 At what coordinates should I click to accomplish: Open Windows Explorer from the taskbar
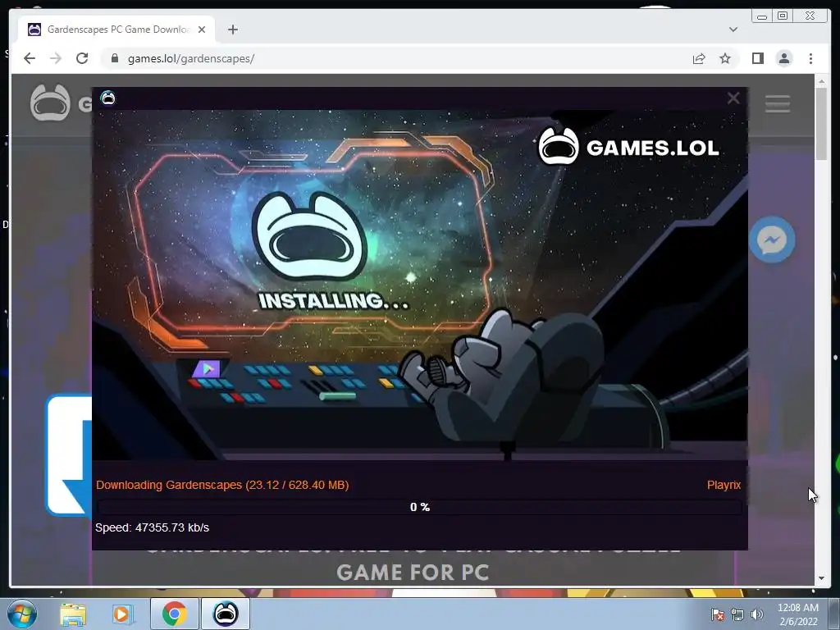pyautogui.click(x=73, y=614)
